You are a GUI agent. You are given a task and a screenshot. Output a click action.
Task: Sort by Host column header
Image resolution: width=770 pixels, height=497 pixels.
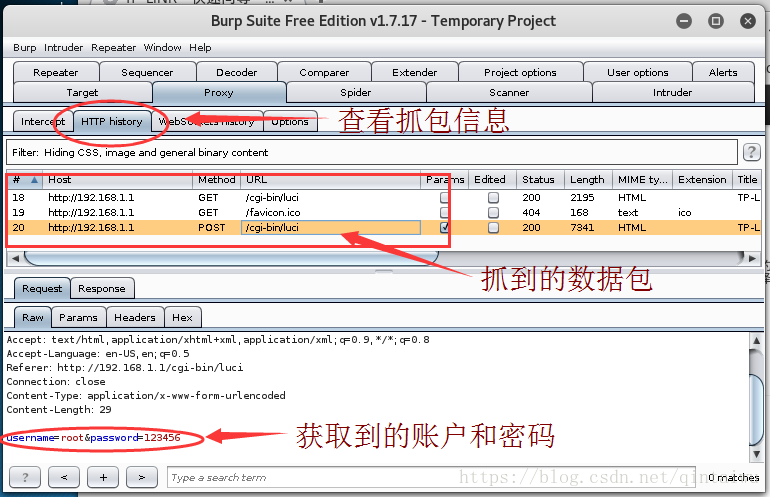pos(118,180)
